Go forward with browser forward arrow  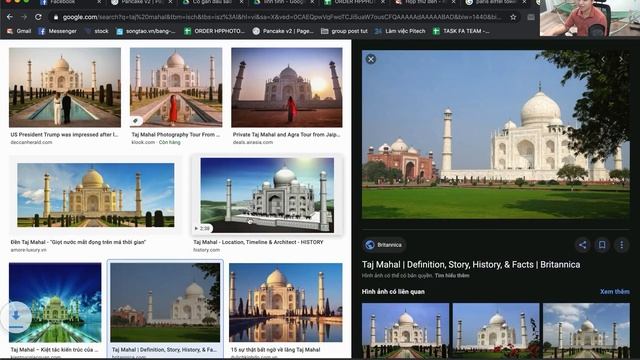[x=24, y=17]
